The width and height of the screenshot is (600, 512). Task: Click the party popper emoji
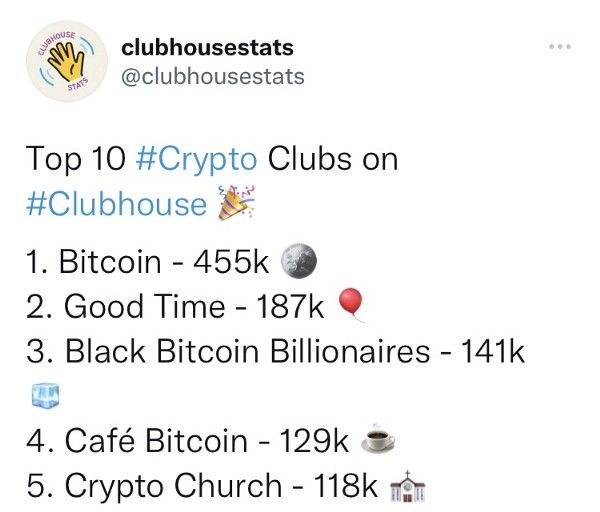(x=236, y=203)
